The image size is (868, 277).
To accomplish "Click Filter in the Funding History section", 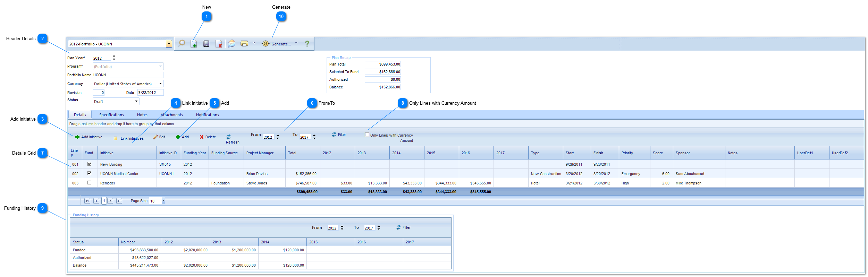I will 404,227.
